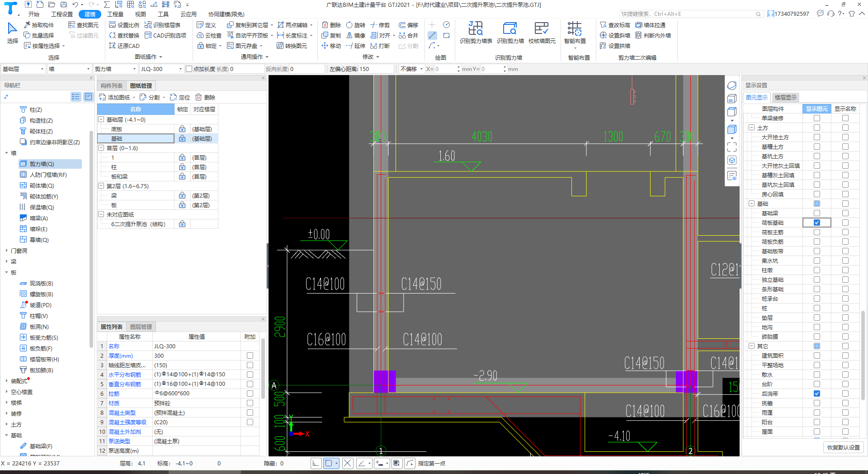Screen dimensions: 868x474
Task: Open the 建模 ribbon tab
Action: [90, 14]
